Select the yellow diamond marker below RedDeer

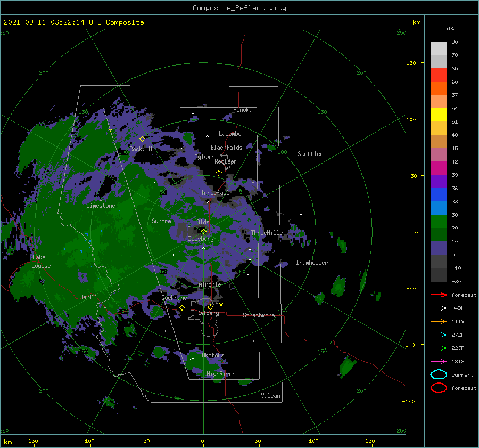[x=219, y=173]
